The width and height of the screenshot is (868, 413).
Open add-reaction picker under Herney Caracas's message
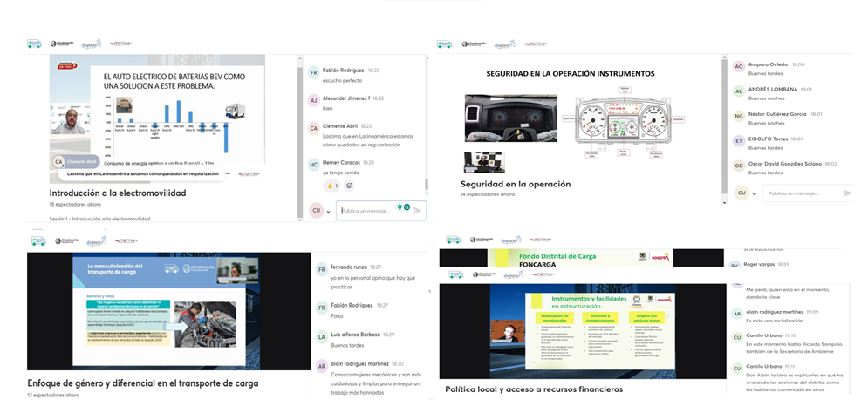349,186
